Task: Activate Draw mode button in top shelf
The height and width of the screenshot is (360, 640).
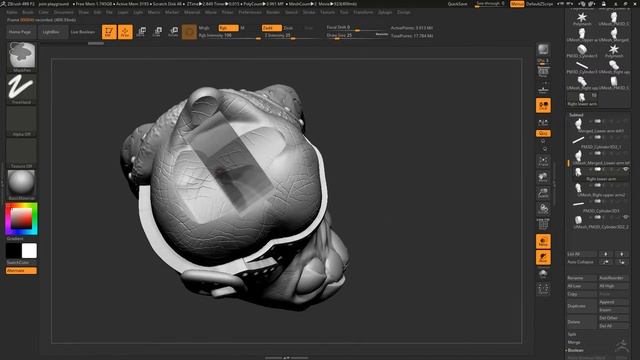Action: click(x=125, y=32)
